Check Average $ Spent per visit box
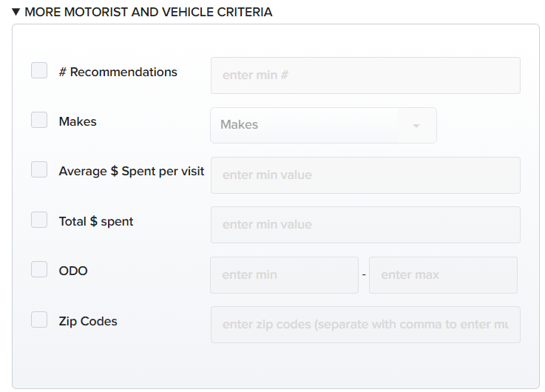 [39, 169]
